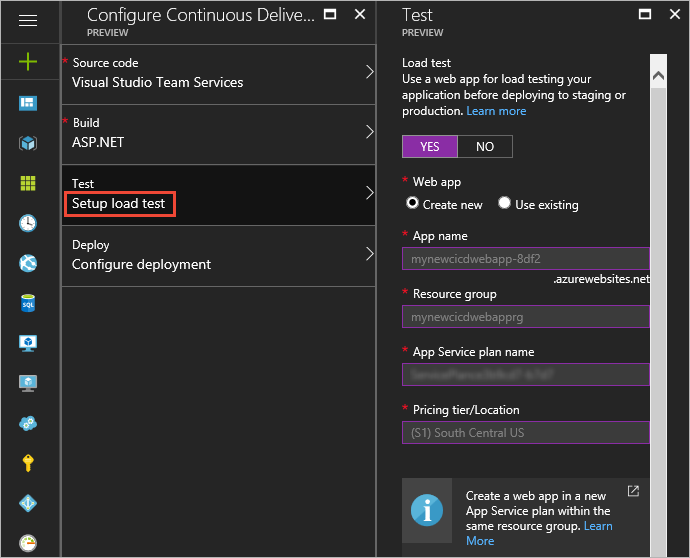Open the external link icon in the info box
690x558 pixels.
click(x=633, y=491)
